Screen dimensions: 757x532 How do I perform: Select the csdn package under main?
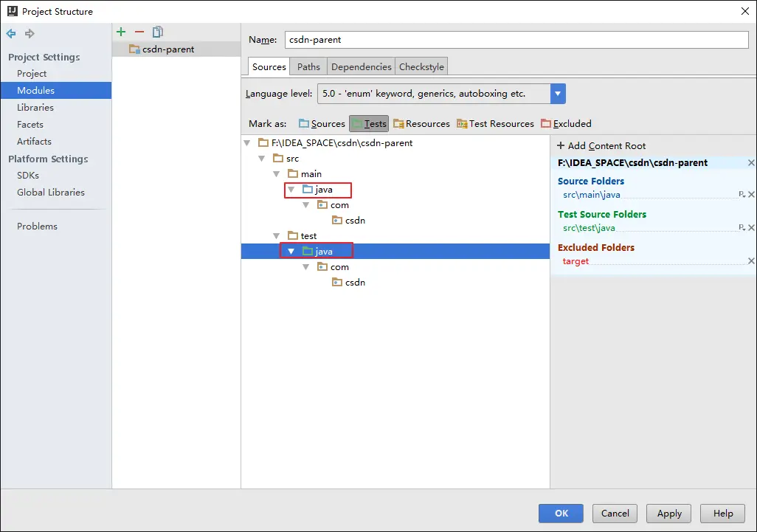point(348,221)
